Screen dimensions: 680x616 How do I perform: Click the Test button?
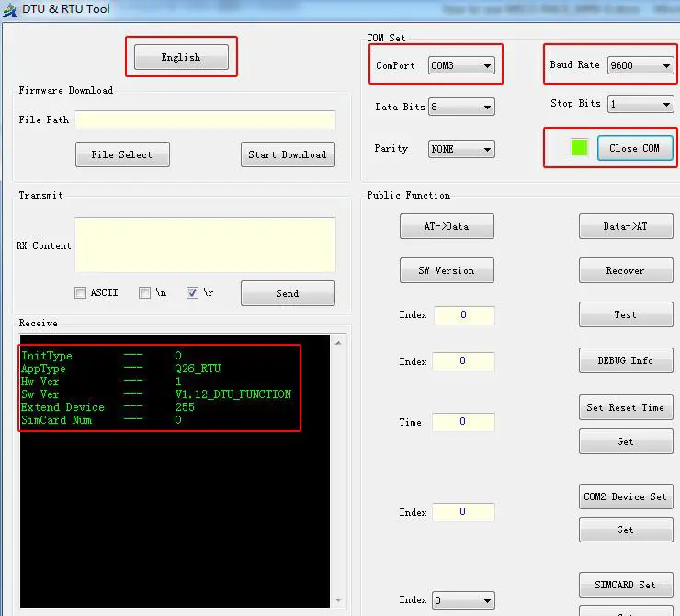626,314
